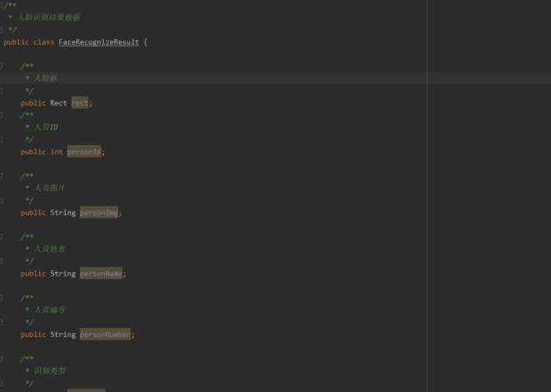
Task: Collapse the 人员ID comment fold marker
Action: coord(1,115)
